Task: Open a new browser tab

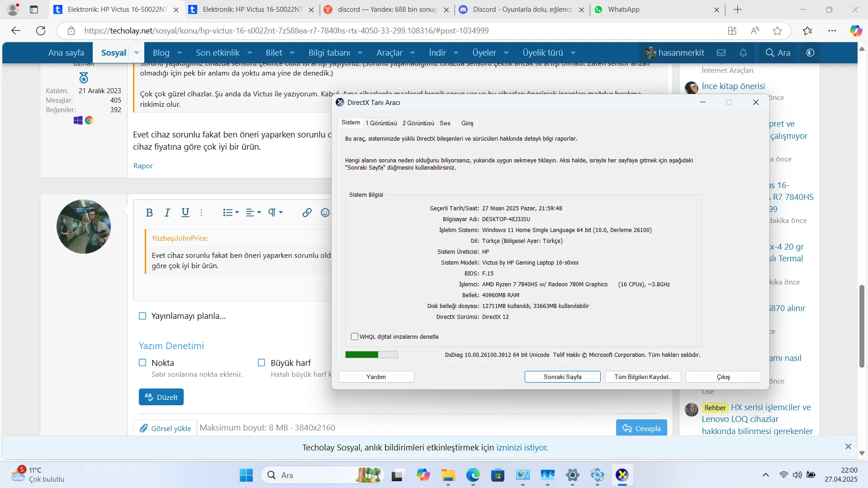Action: click(x=738, y=9)
